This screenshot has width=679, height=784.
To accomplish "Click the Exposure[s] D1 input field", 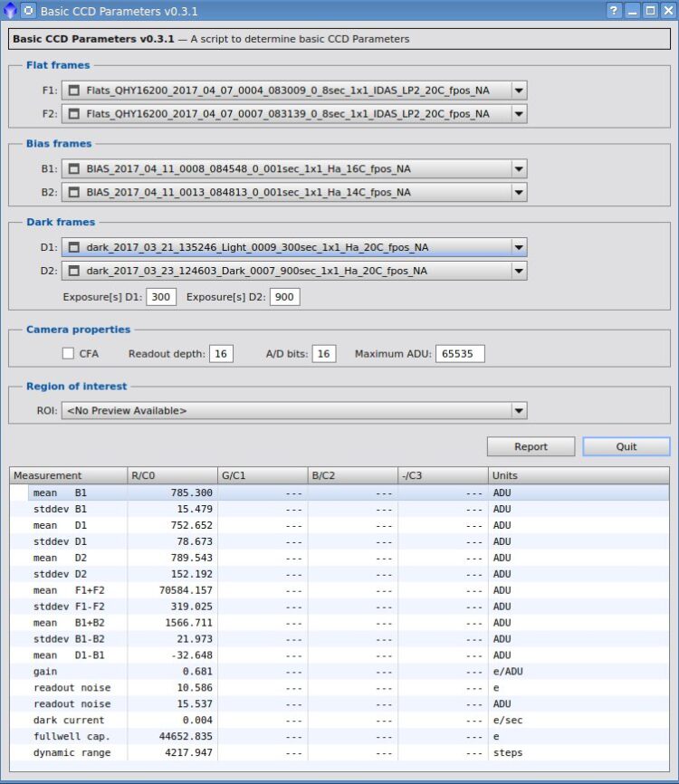I will pos(161,297).
